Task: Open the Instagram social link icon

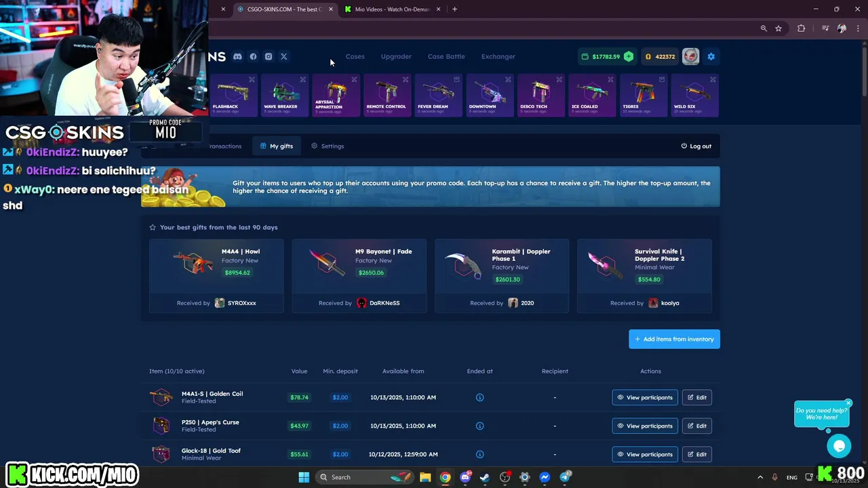Action: [x=269, y=57]
